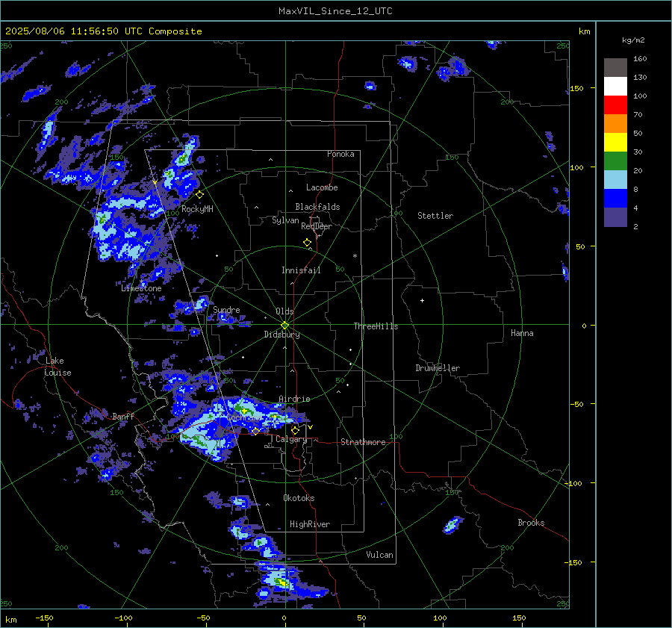Click the yellow diamond marker above Calgary label
This screenshot has height=628, width=672.
295,430
